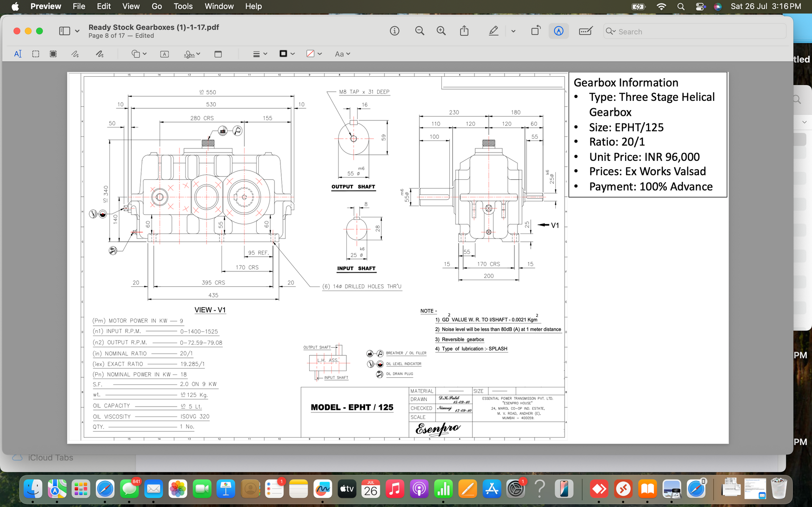Open the Edit menu
Viewport: 812px width, 507px height.
[x=103, y=6]
